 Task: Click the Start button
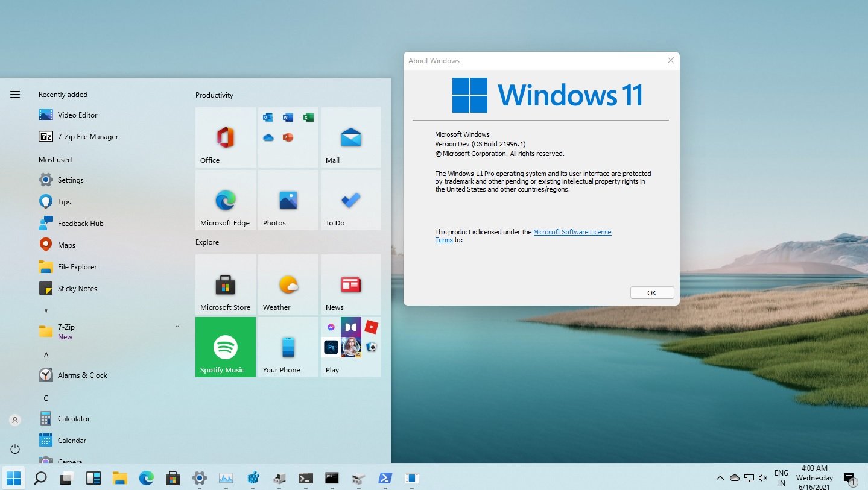tap(13, 478)
